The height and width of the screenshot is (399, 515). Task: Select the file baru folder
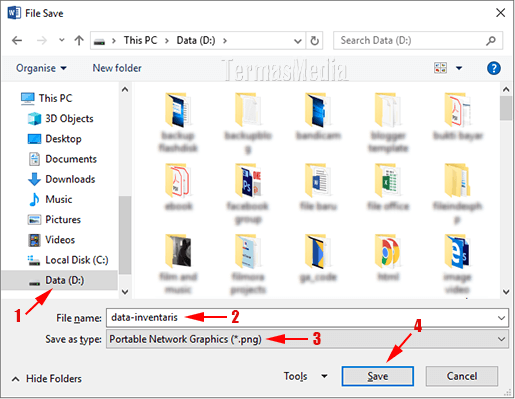pyautogui.click(x=318, y=187)
